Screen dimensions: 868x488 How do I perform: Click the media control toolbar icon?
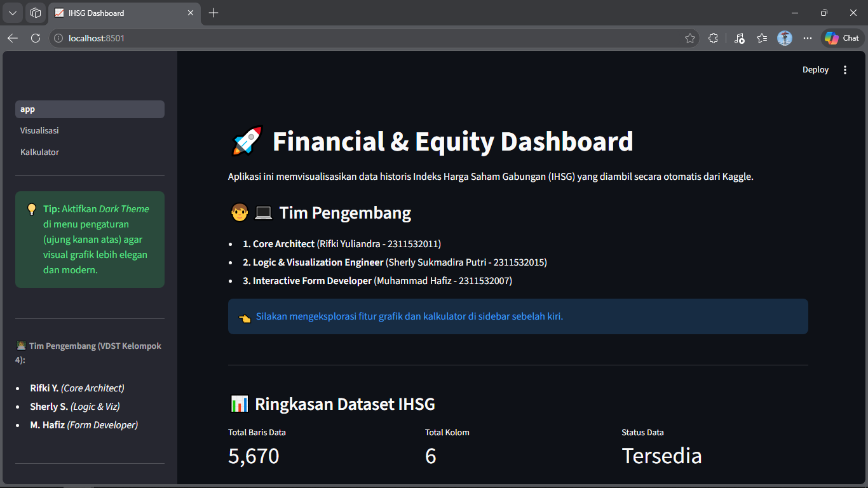click(739, 38)
